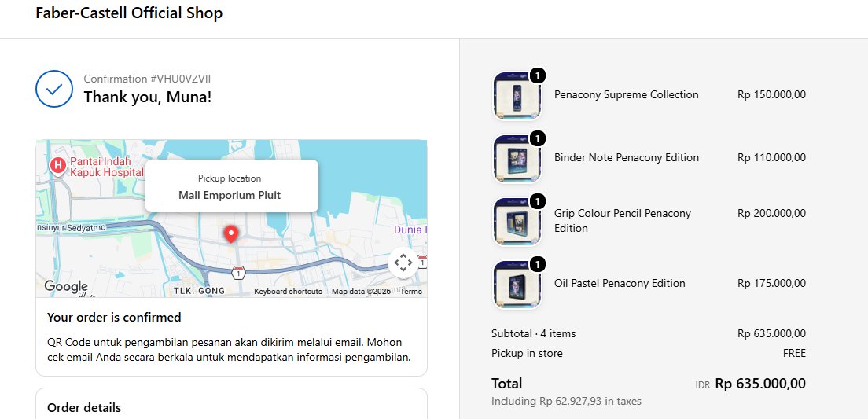Click the Pantai Indah Kapuk Hospital marker
Screen dimensions: 868x419
coord(57,165)
